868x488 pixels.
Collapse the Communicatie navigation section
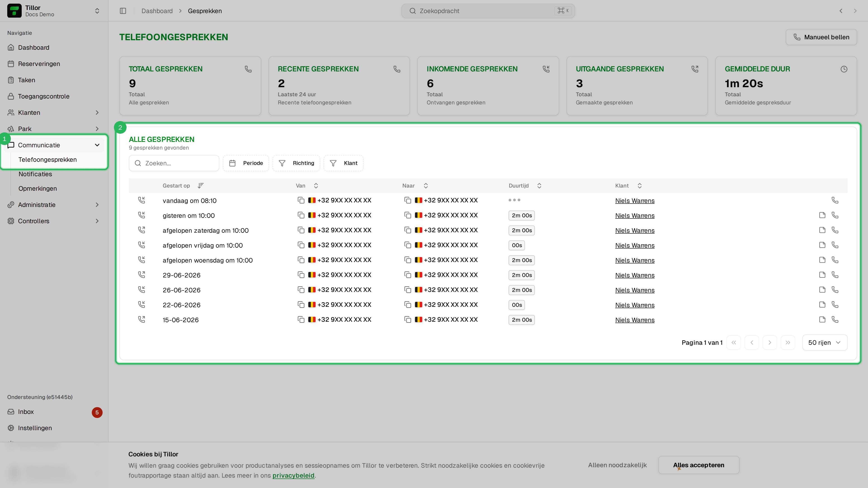(54, 145)
